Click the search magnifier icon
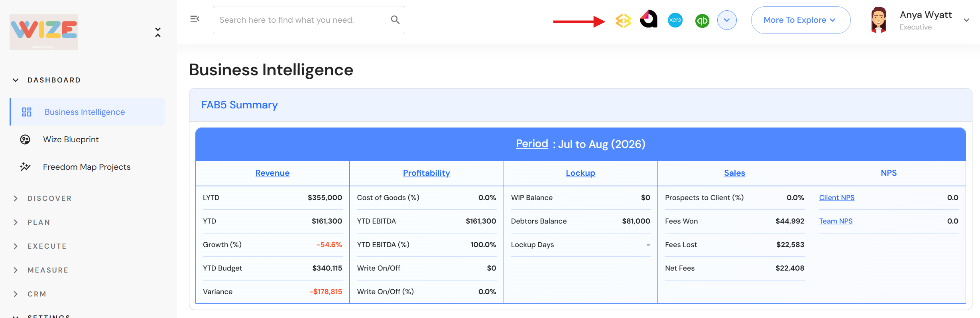980x318 pixels. click(395, 20)
